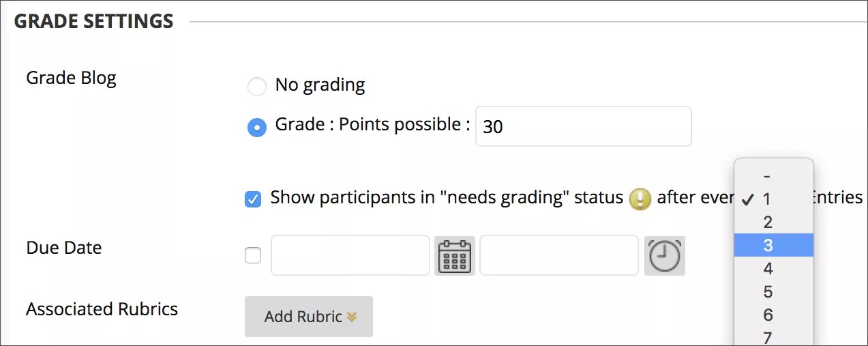Click the due time text field
This screenshot has width=868, height=346.
point(559,256)
